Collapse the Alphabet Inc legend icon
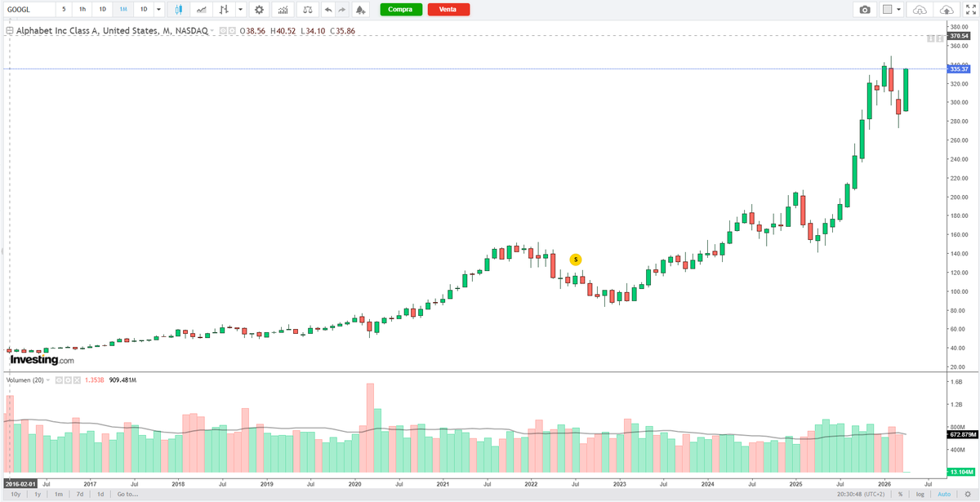Viewport: 980px width, 502px height. [9, 30]
